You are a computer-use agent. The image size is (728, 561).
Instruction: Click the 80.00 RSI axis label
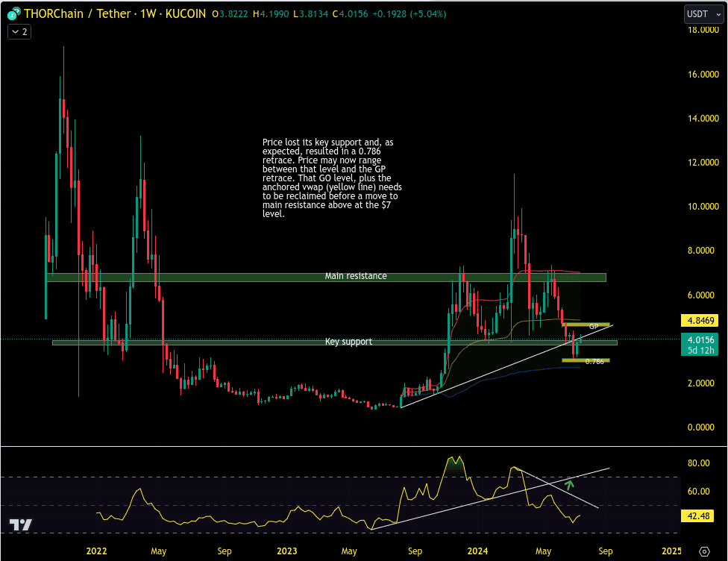(698, 463)
